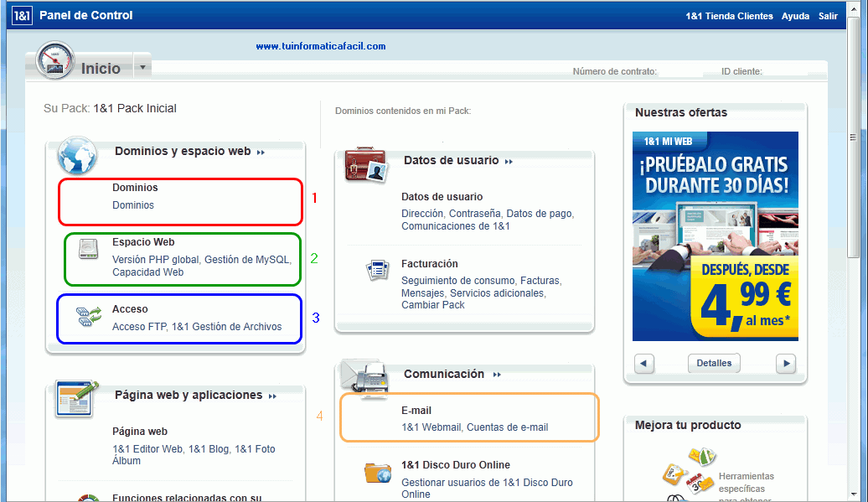Click the 1&1 Disco Duro Online heading
The image size is (868, 502).
456,465
